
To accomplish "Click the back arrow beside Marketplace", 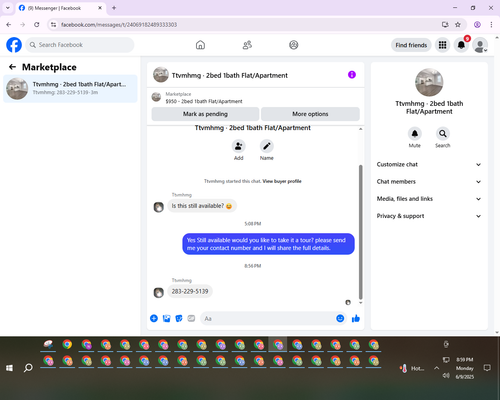I will click(x=12, y=67).
